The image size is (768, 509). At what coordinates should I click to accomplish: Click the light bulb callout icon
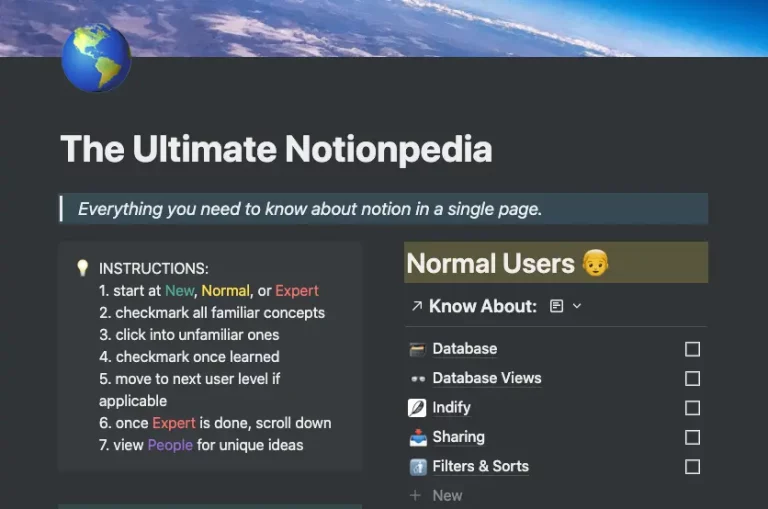click(82, 268)
